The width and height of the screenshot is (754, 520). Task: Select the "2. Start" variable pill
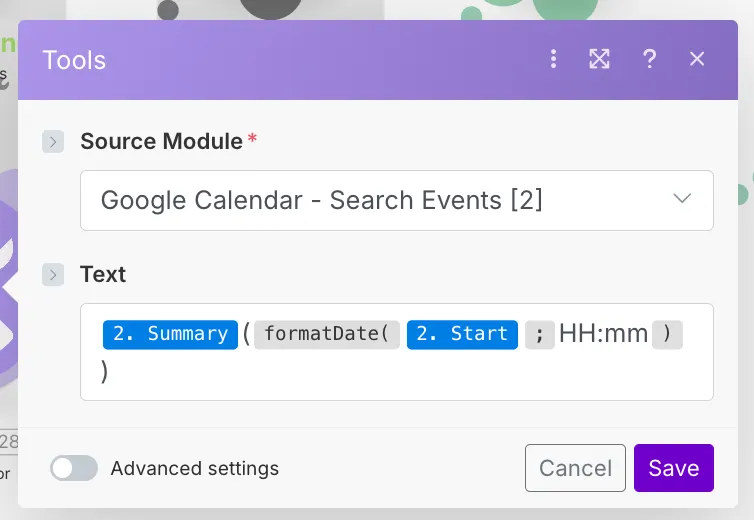pos(461,334)
